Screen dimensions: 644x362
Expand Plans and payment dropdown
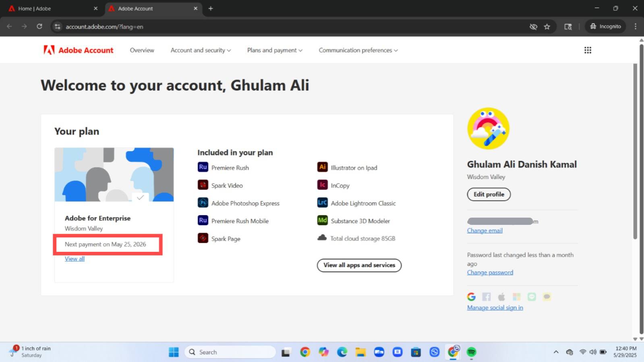275,50
